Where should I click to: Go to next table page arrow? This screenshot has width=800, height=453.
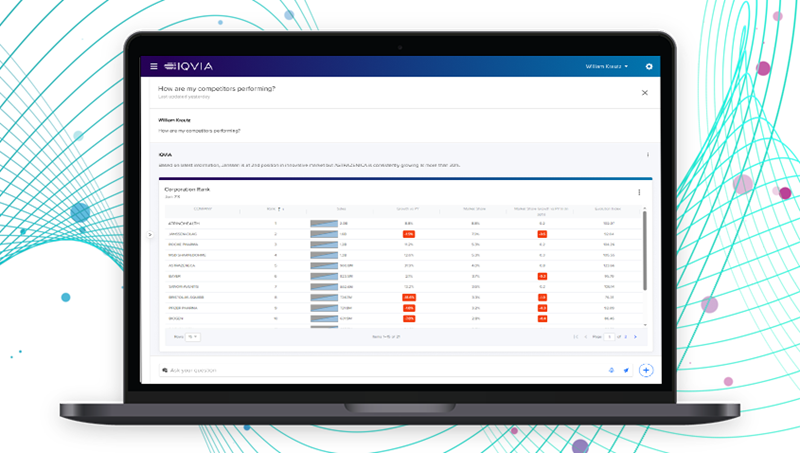click(x=635, y=337)
